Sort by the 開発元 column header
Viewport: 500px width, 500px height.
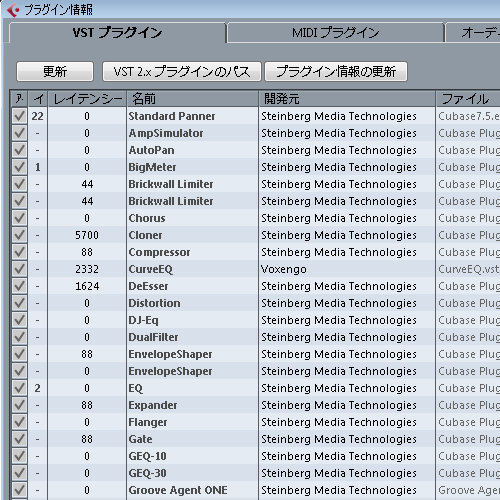click(x=347, y=99)
